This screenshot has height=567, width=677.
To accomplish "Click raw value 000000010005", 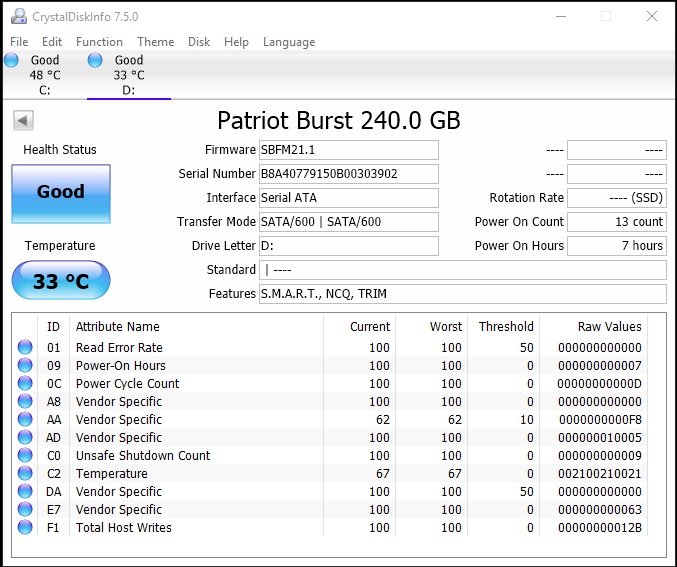I will [600, 437].
